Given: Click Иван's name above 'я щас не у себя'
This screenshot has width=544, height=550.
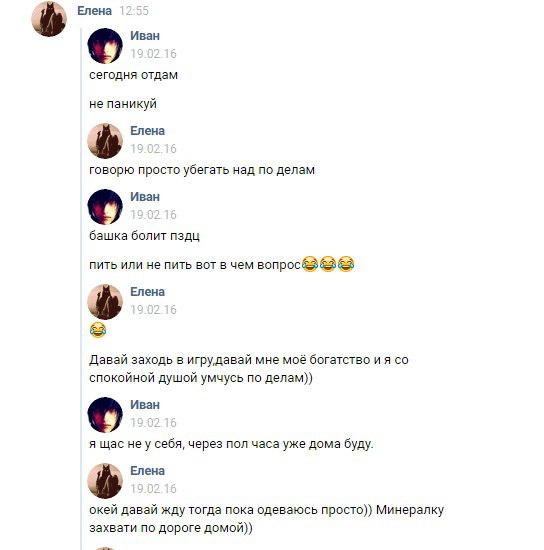Looking at the screenshot, I should tap(145, 405).
